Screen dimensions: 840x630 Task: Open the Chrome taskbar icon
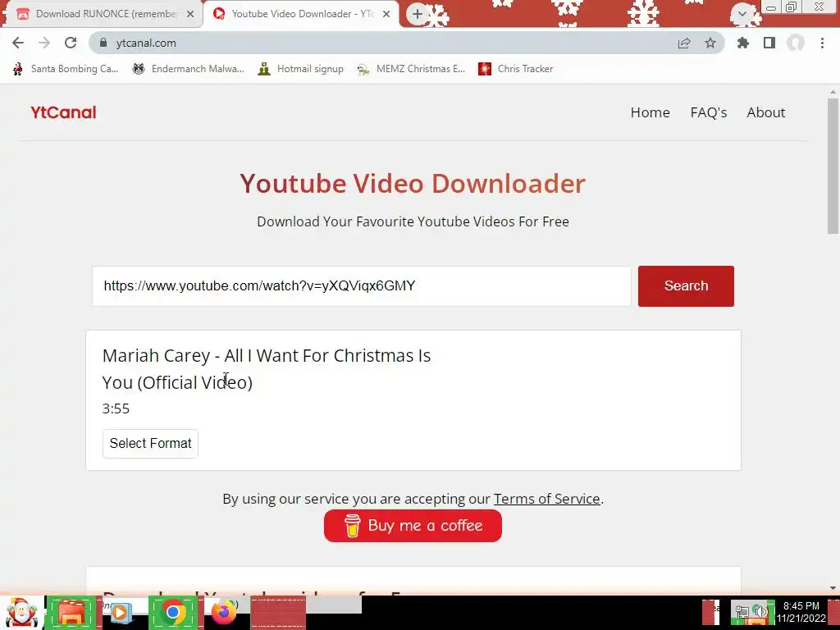pyautogui.click(x=173, y=613)
